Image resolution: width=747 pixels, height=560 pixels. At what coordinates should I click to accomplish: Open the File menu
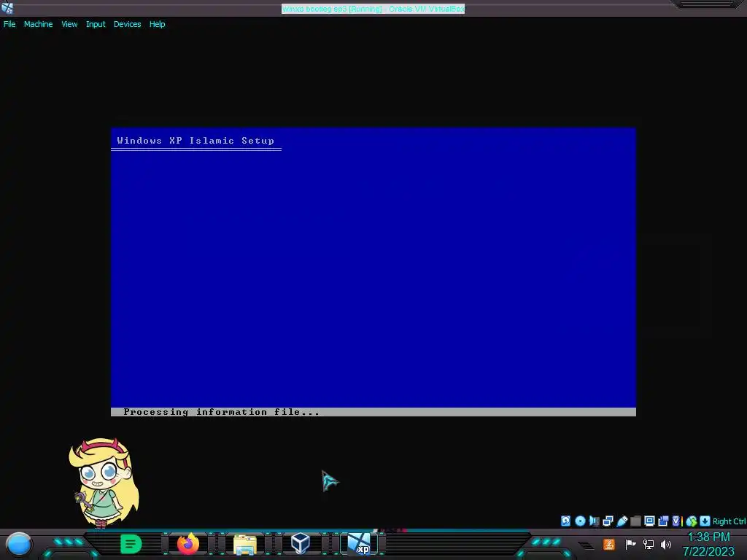coord(9,24)
